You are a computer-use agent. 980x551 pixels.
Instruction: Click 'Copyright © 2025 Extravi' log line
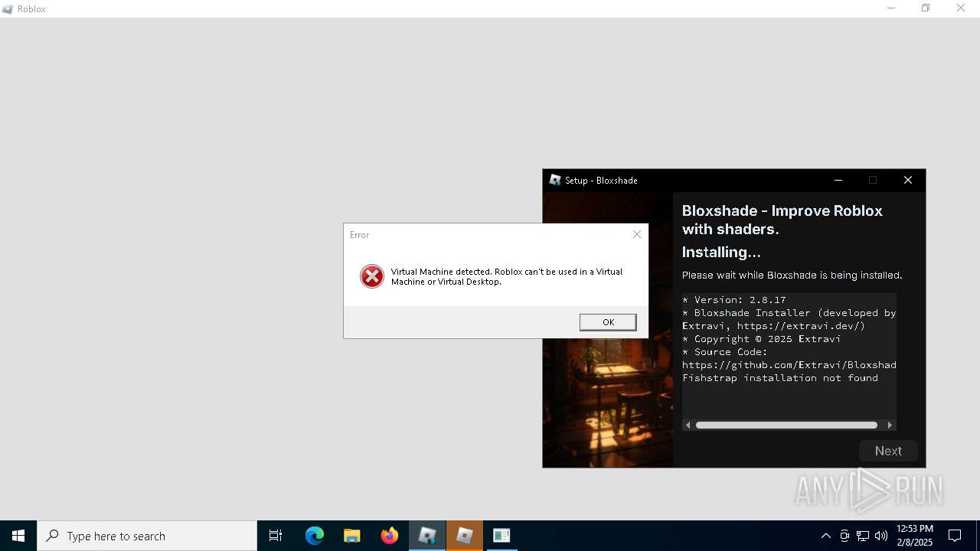tap(762, 339)
